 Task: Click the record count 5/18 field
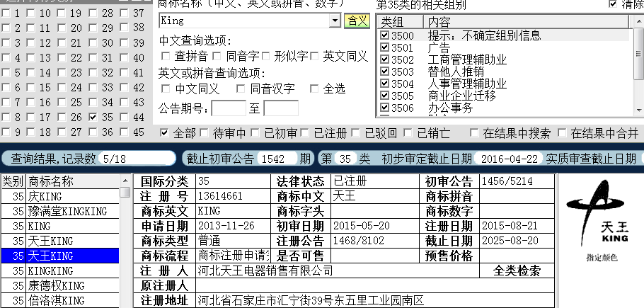pyautogui.click(x=137, y=159)
